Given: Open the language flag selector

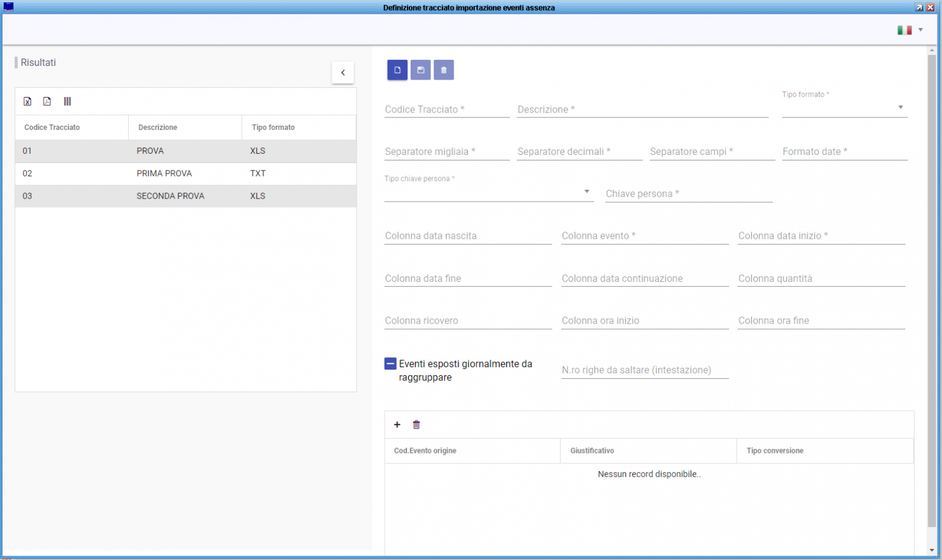Looking at the screenshot, I should (910, 30).
